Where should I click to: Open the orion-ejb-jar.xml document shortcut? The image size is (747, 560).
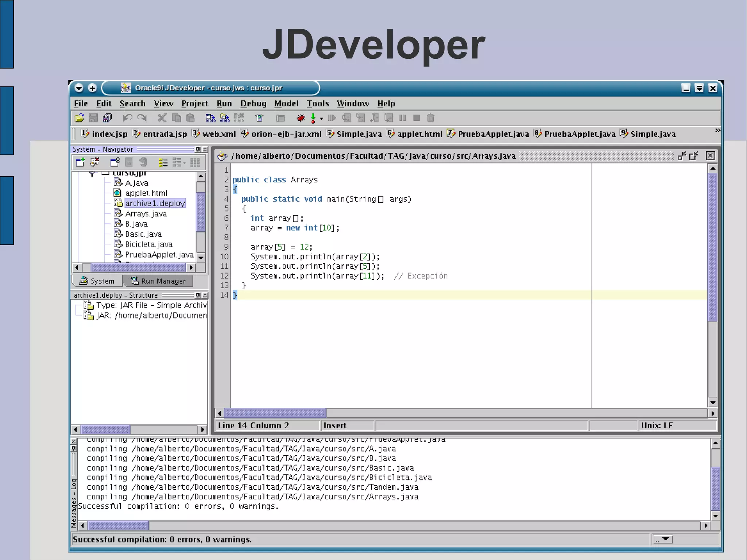click(x=281, y=134)
